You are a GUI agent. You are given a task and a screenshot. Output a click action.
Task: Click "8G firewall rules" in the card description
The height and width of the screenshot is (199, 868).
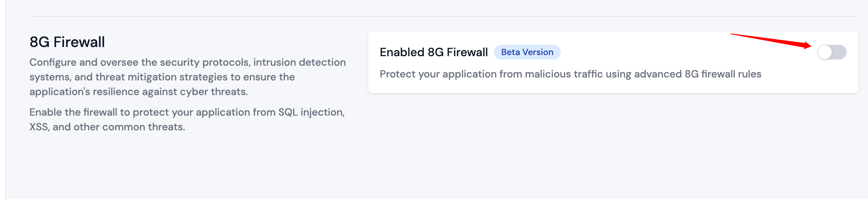(x=723, y=74)
